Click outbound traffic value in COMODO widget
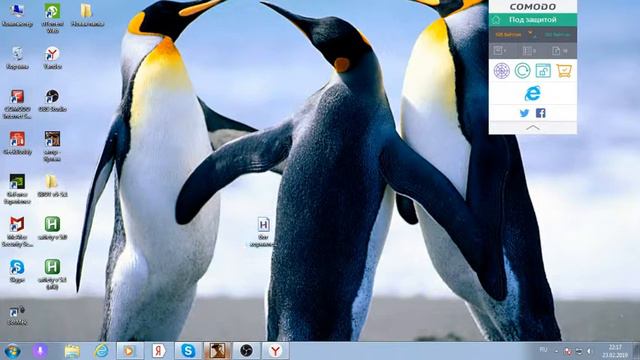The image size is (640, 360). [557, 35]
